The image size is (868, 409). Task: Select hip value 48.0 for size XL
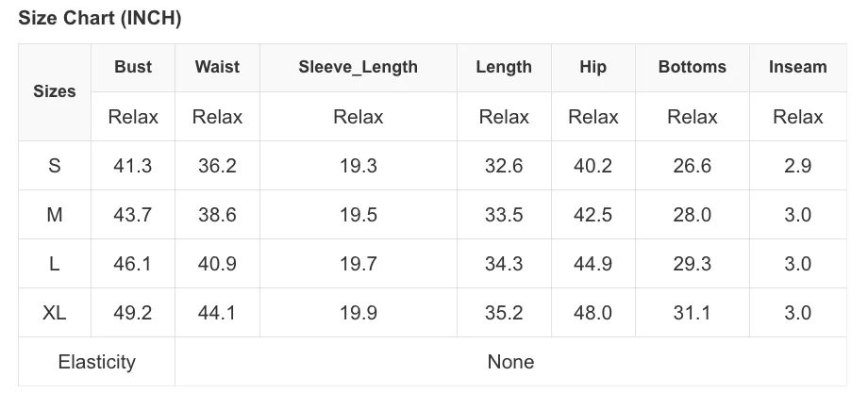(593, 313)
